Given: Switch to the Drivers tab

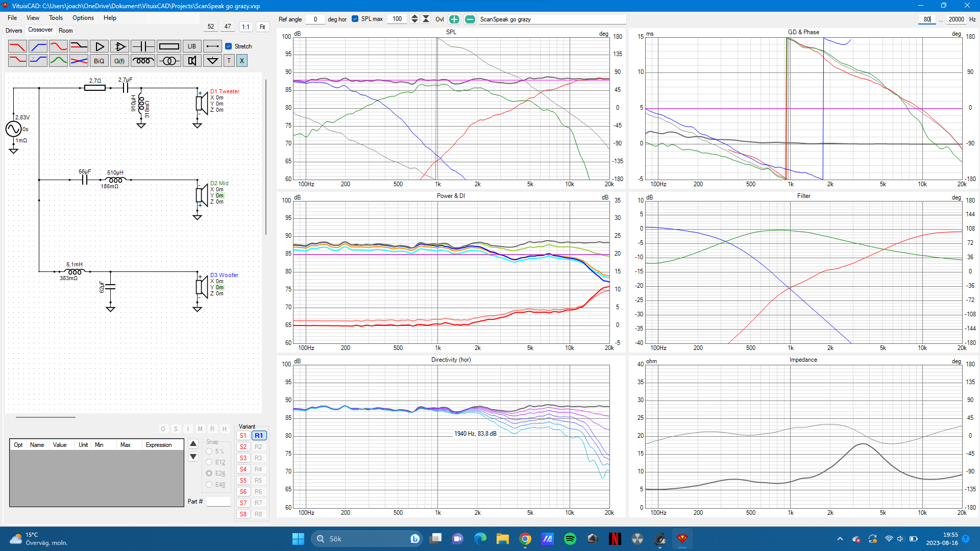Looking at the screenshot, I should [x=14, y=31].
